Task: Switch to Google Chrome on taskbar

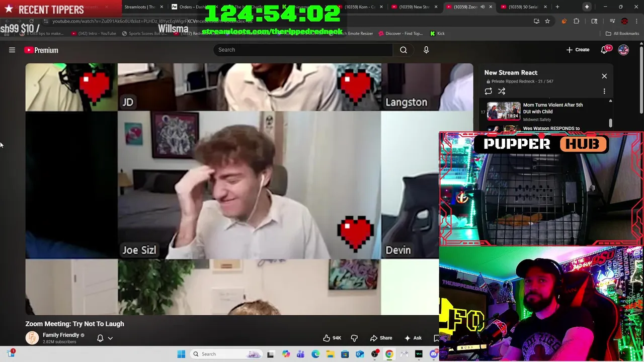Action: point(389,354)
